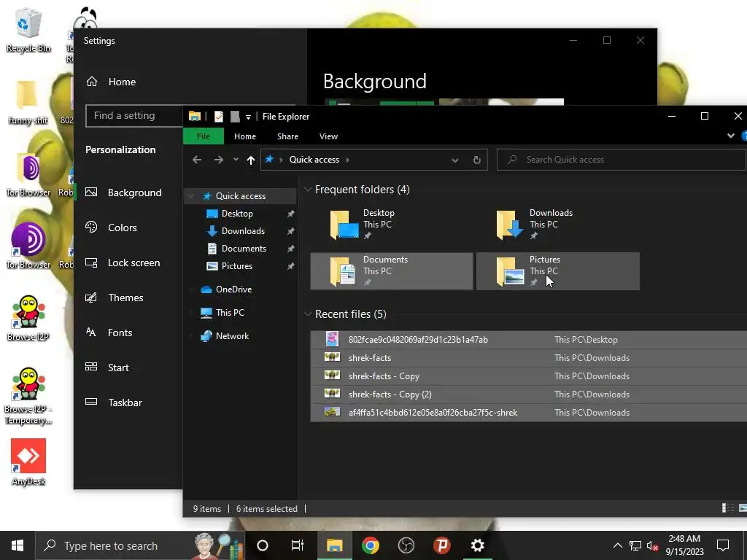
Task: Open the File tab in File Explorer
Action: point(204,136)
